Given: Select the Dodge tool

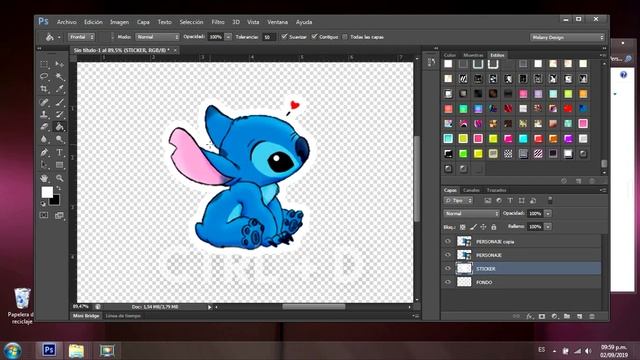Looking at the screenshot, I should (x=60, y=139).
